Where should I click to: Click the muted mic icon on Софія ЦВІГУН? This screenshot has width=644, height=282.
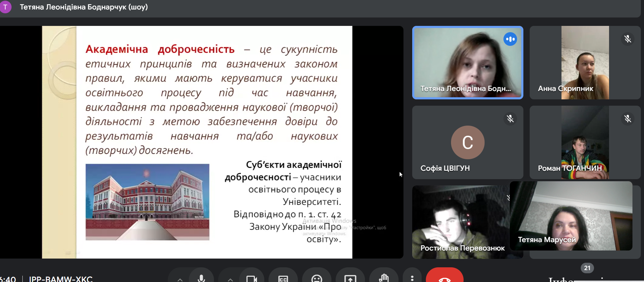pyautogui.click(x=510, y=119)
